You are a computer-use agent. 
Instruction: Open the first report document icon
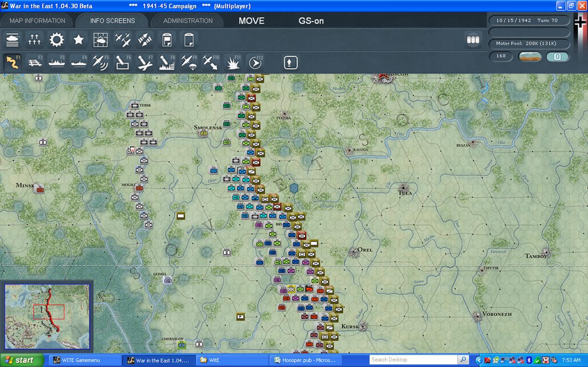coord(167,40)
